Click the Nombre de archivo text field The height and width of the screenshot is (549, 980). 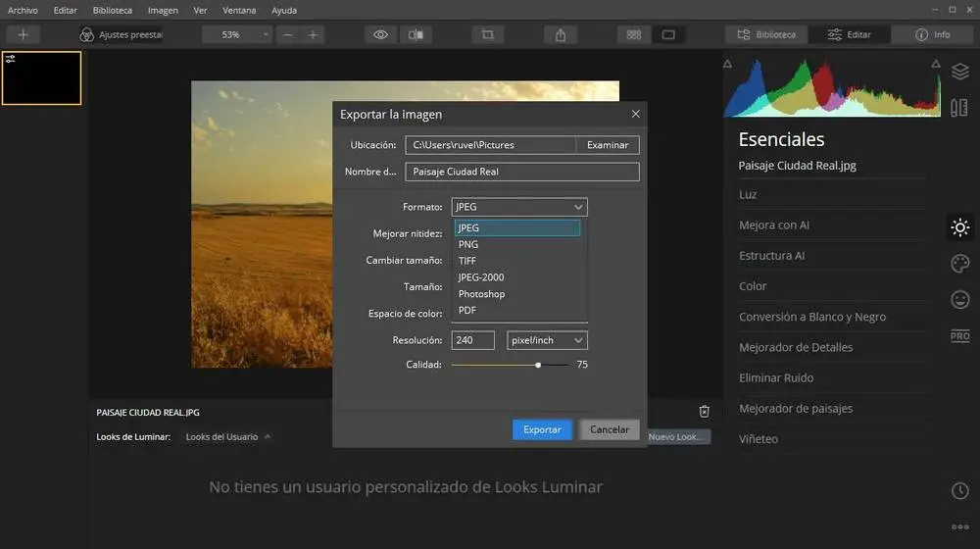tap(521, 172)
